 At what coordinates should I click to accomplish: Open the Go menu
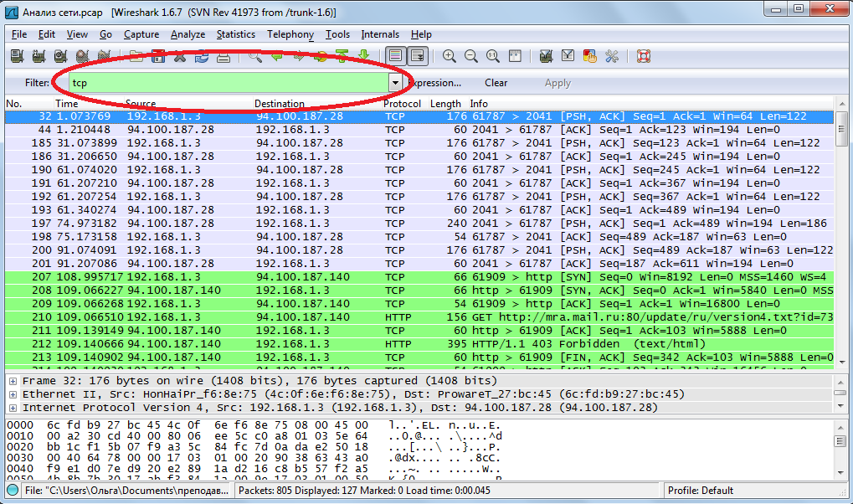point(105,34)
